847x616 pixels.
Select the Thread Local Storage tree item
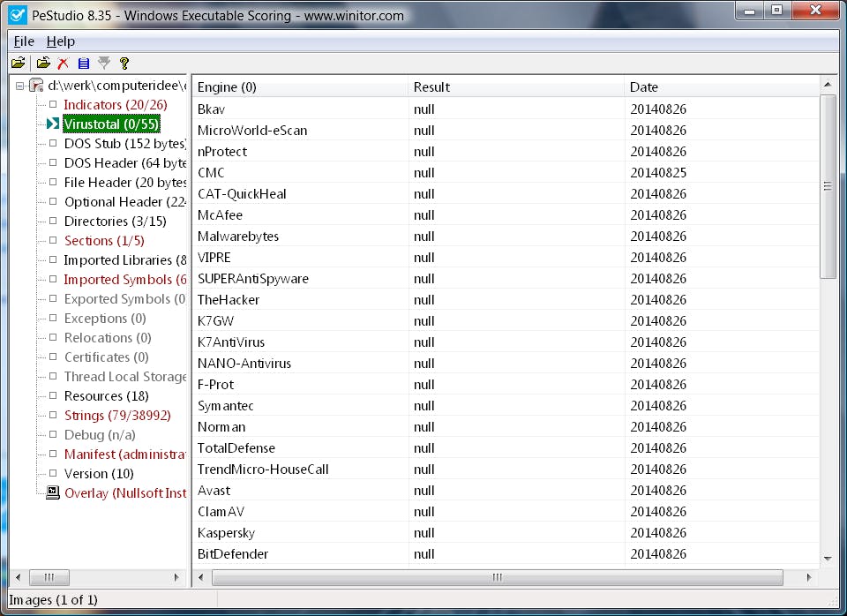pyautogui.click(x=124, y=377)
